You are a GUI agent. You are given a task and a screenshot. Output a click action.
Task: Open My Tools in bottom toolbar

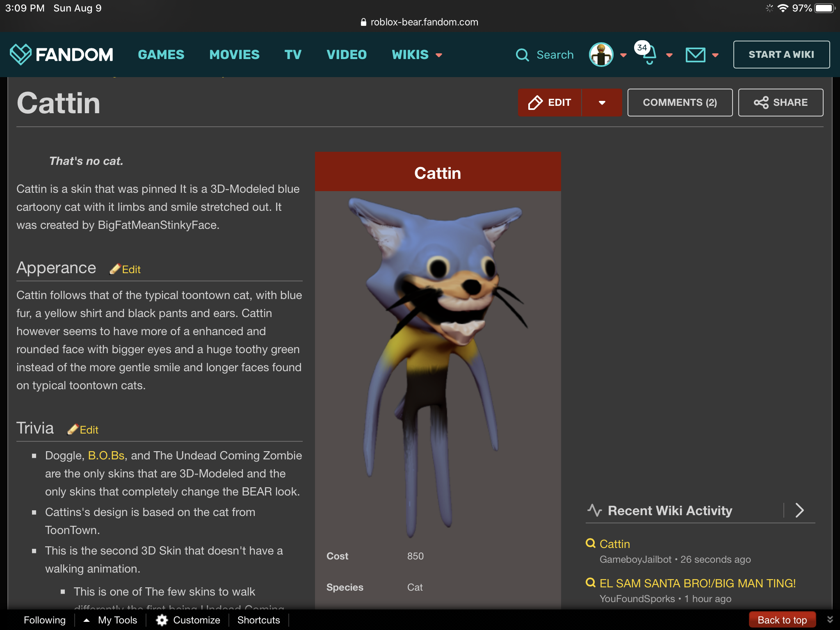[117, 620]
